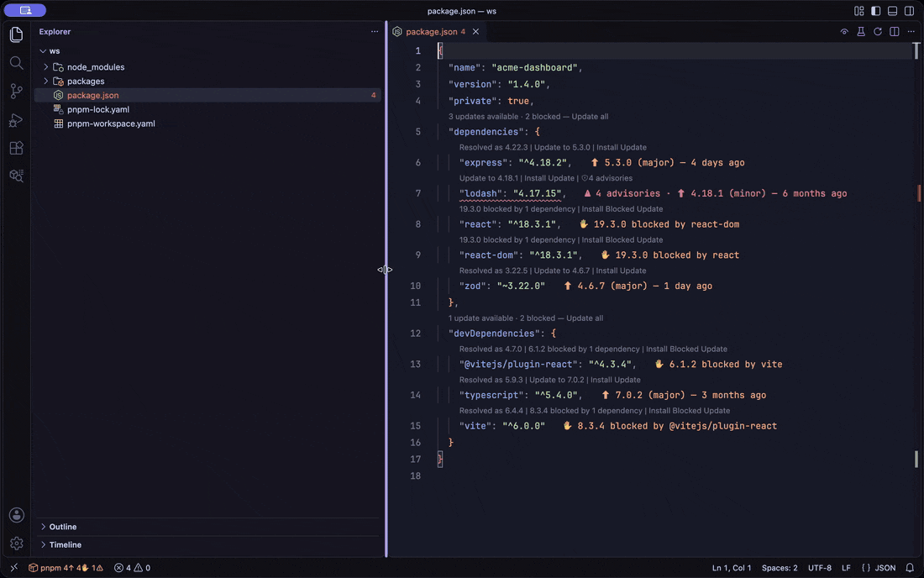Screen dimensions: 924x578
Task: Split the editor to the right
Action: (x=895, y=32)
